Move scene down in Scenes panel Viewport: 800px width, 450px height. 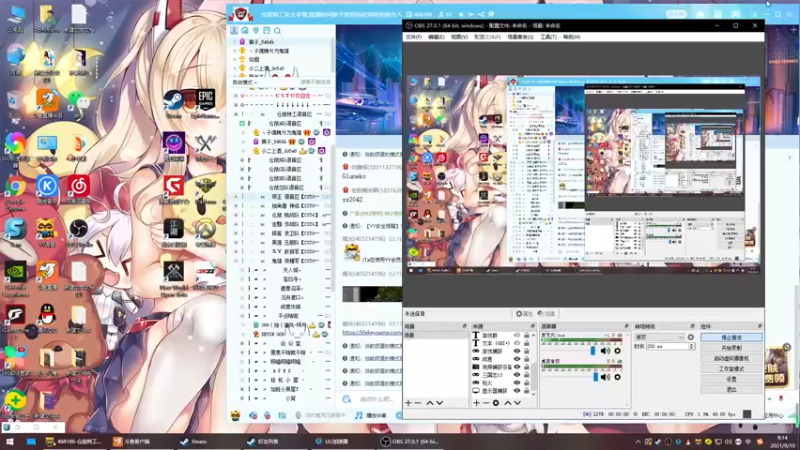(439, 403)
